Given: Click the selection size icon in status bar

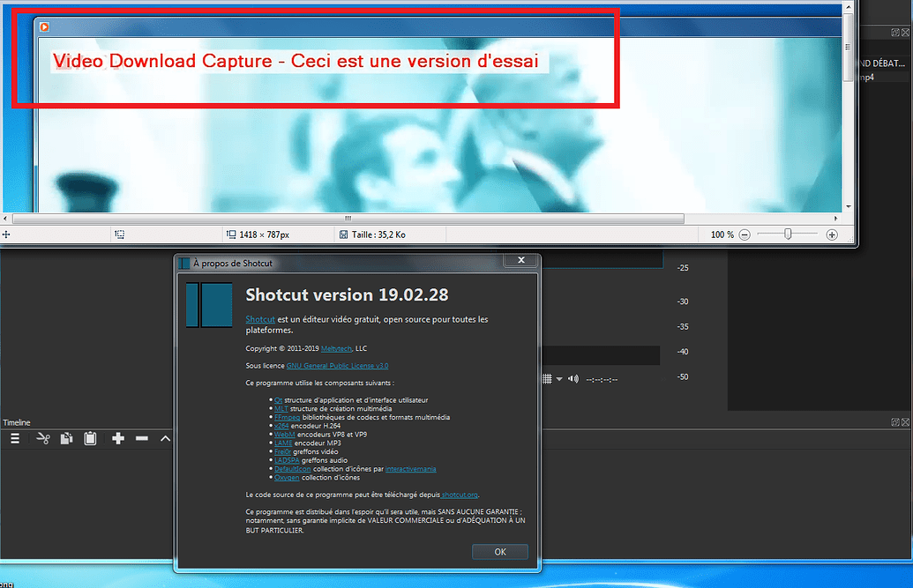Looking at the screenshot, I should [x=119, y=234].
